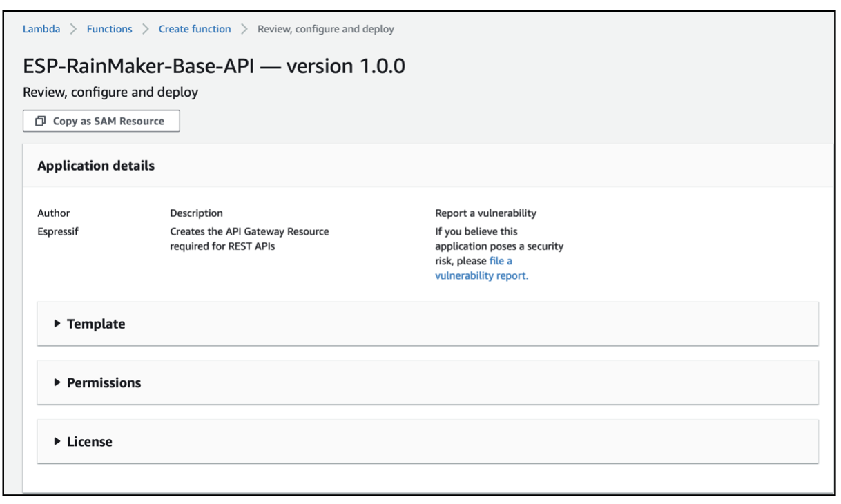Go to the Lambda breadcrumb link

pyautogui.click(x=41, y=29)
